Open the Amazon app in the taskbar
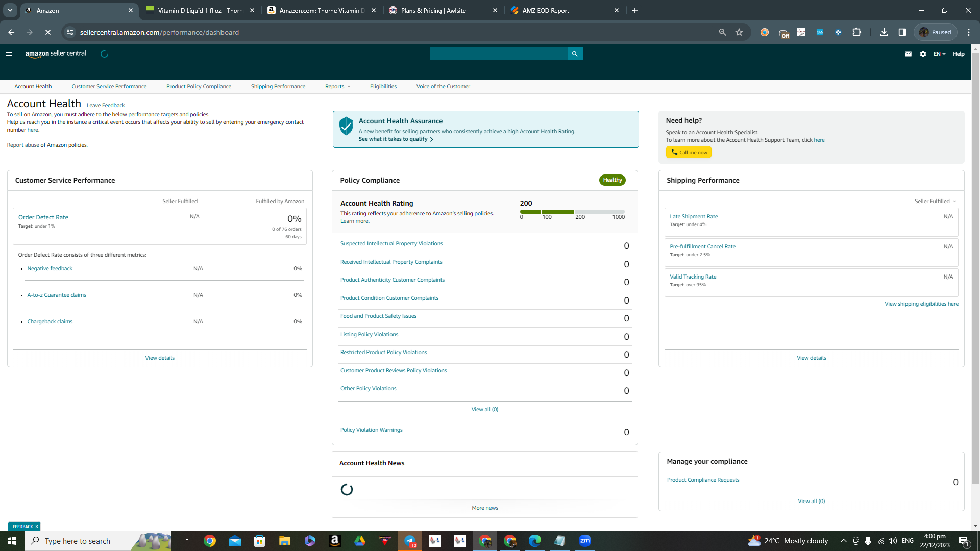980x551 pixels. coord(335,541)
